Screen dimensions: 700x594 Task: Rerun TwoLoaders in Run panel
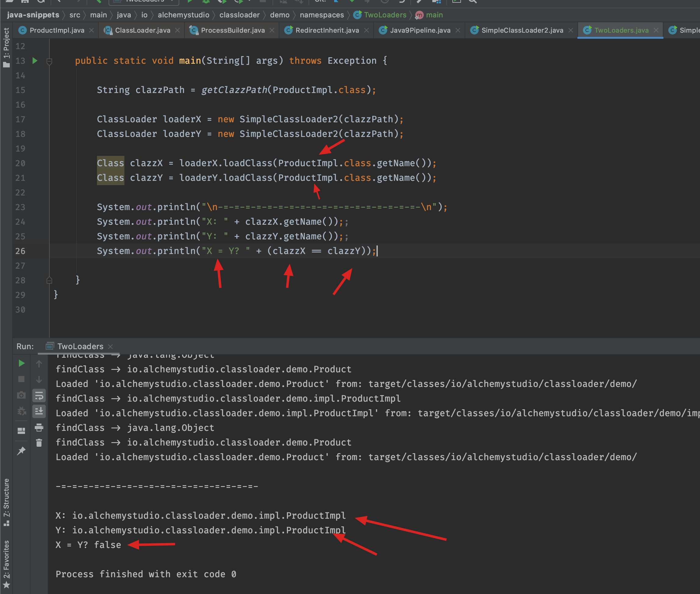point(21,363)
